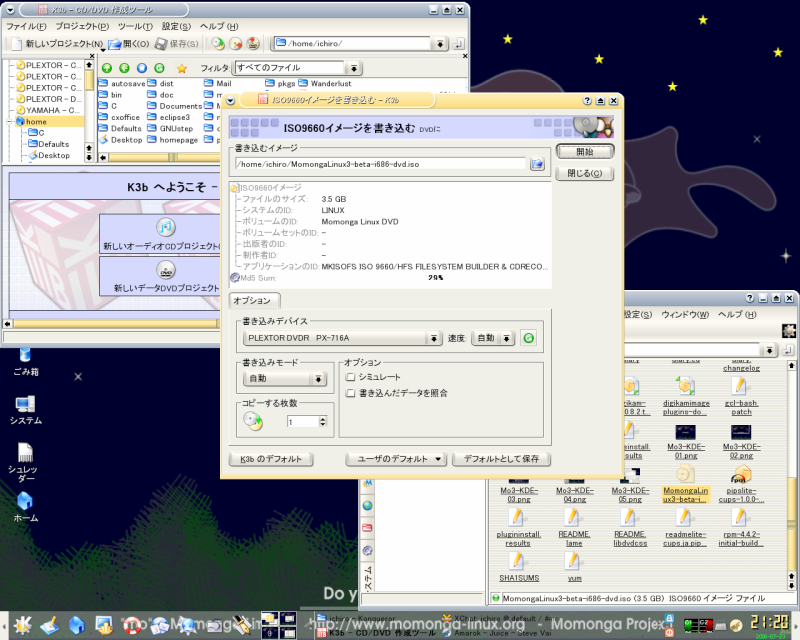Open the ツール(T) menu in K3b
Screen dimensions: 800x640
point(135,27)
